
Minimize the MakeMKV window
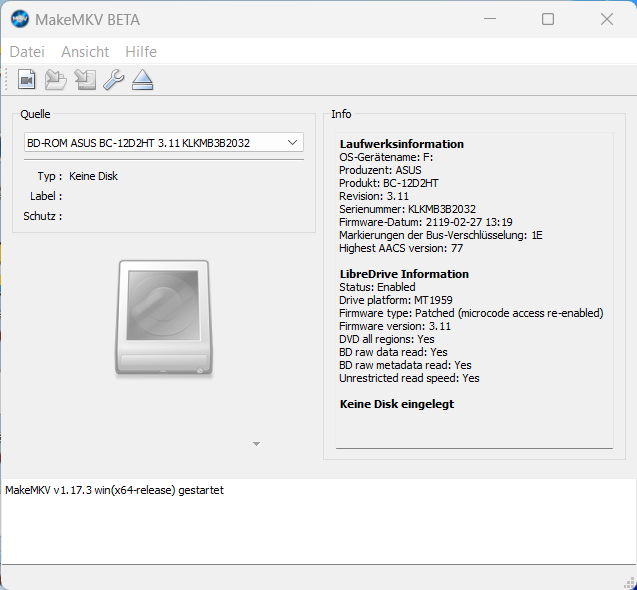pos(490,19)
